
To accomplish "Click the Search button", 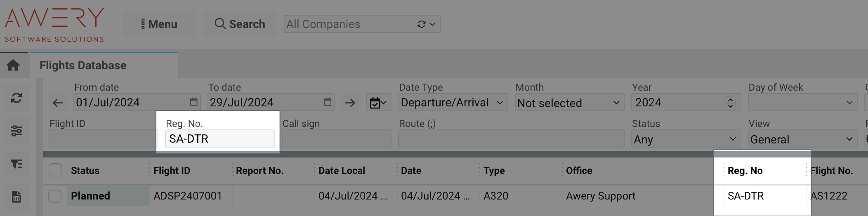I will click(x=240, y=24).
